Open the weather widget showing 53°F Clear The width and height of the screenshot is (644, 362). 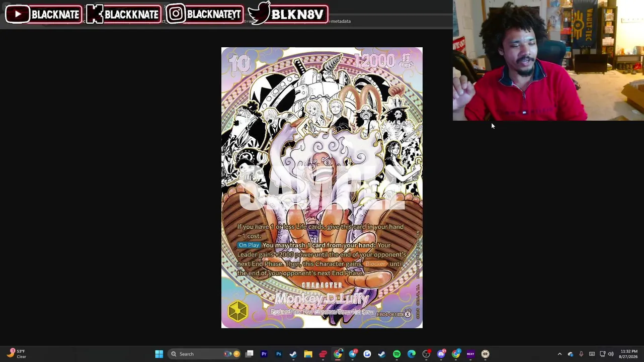(x=16, y=354)
